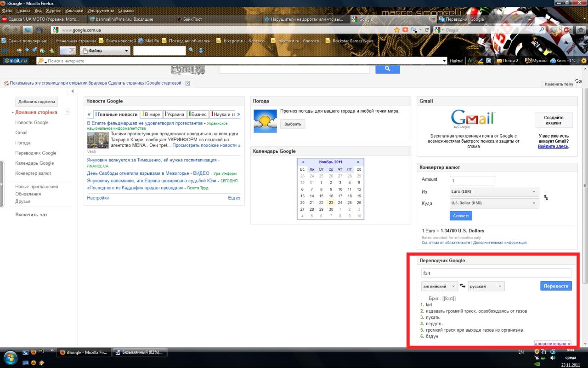Viewport: 588px width, 368px height.
Task: Click the orange plus icon in the address bar
Action: click(x=405, y=30)
